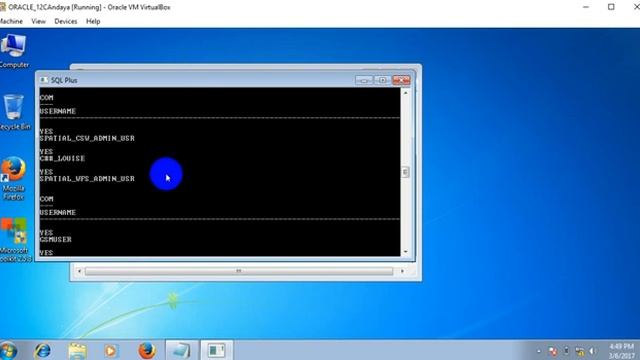The image size is (640, 360).
Task: Open the Machine menu of VirtualBox
Action: pos(11,21)
